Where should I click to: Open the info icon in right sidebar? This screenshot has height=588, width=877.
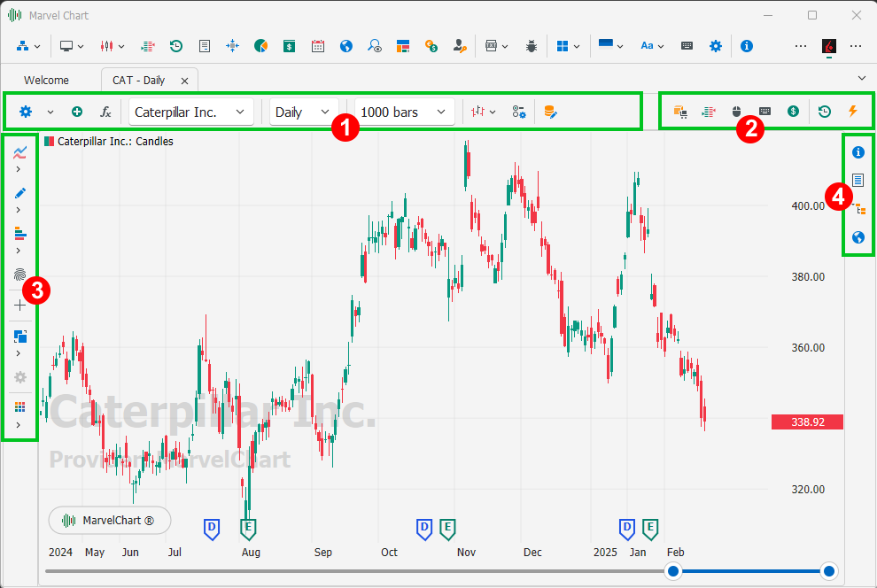(x=858, y=152)
